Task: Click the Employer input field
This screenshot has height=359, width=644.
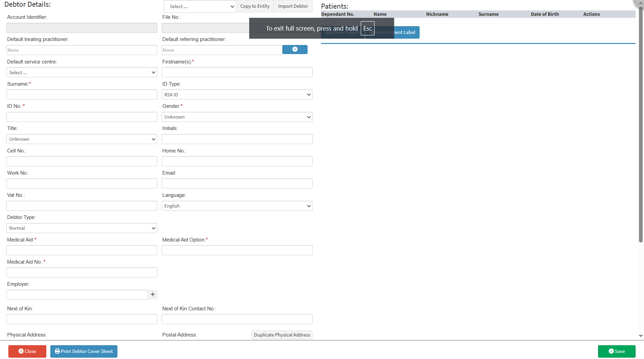Action: coord(77,295)
